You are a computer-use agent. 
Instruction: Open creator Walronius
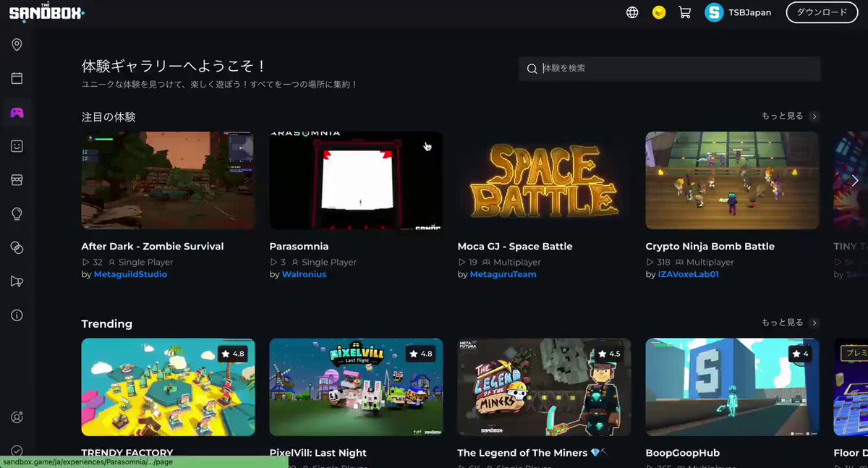(x=305, y=274)
